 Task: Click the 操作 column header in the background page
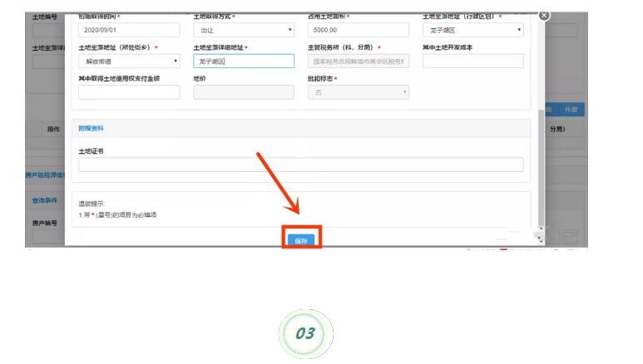coord(53,129)
